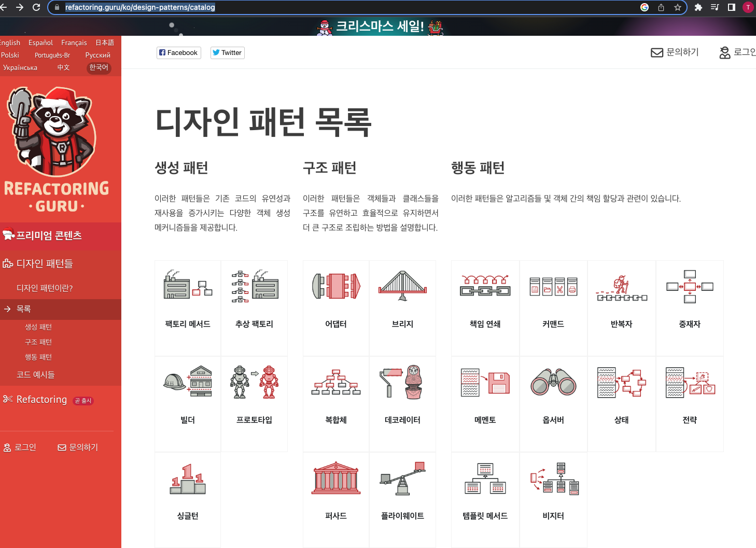Open the 상태 pattern card
The image size is (756, 548).
tap(621, 404)
